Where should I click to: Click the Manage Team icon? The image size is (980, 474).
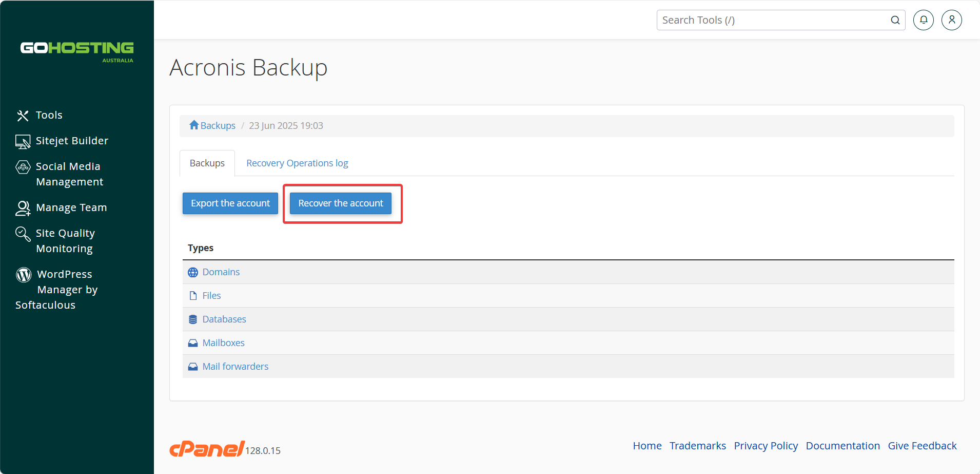click(x=23, y=208)
